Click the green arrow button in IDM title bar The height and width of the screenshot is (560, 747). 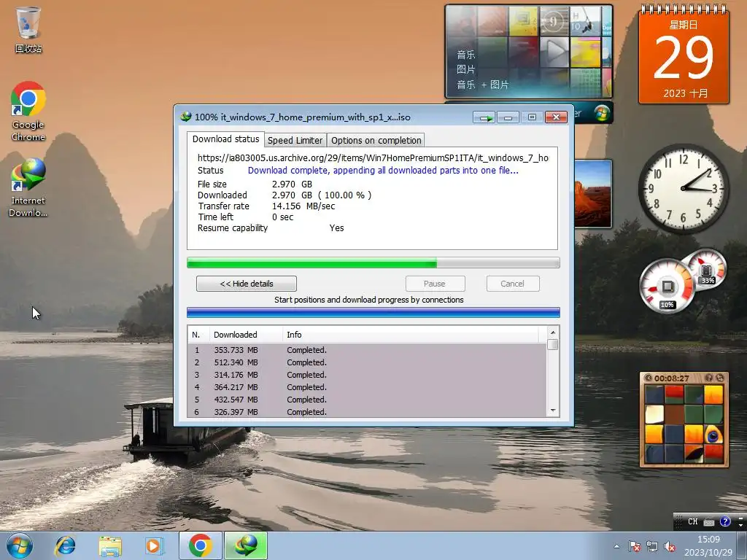click(x=484, y=117)
